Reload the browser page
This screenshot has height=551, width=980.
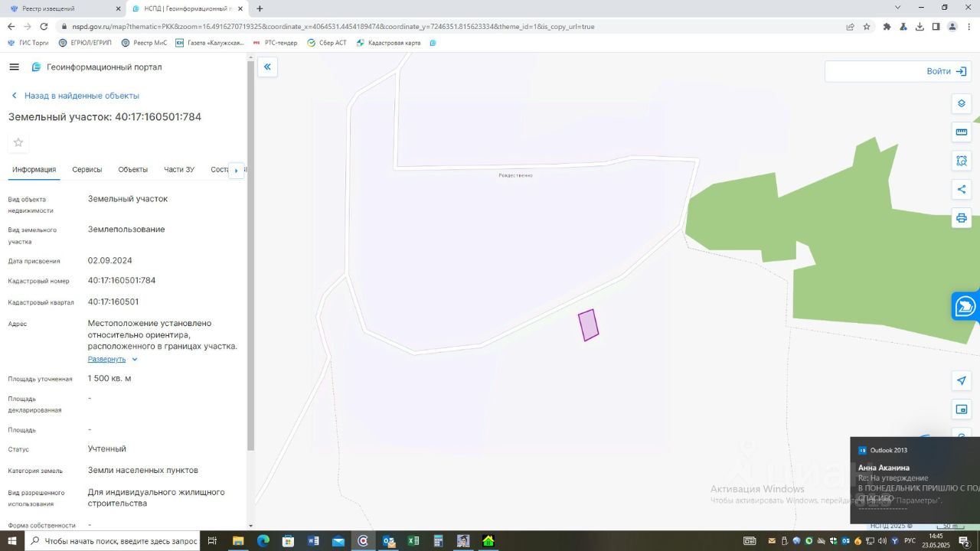click(x=44, y=27)
